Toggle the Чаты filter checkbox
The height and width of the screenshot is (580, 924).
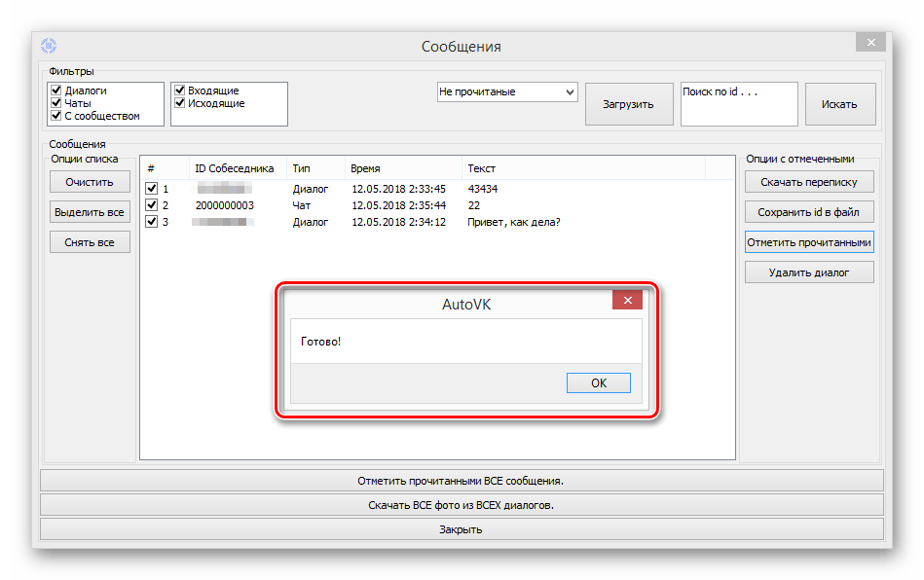(x=55, y=103)
